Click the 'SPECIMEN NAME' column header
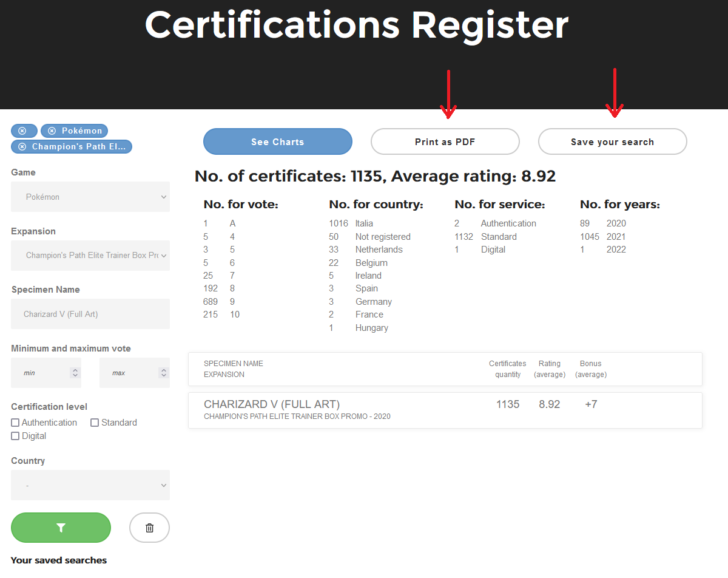Image resolution: width=728 pixels, height=578 pixels. pos(234,364)
